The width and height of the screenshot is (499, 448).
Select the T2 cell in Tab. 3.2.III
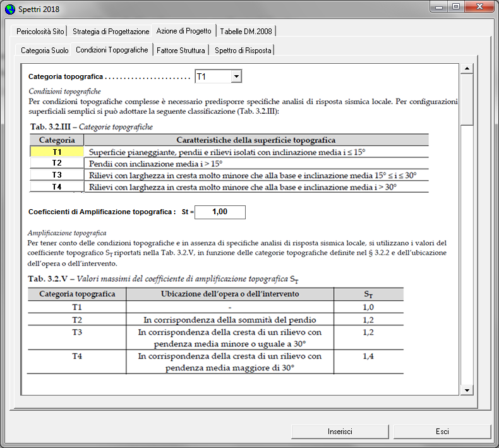[x=57, y=163]
